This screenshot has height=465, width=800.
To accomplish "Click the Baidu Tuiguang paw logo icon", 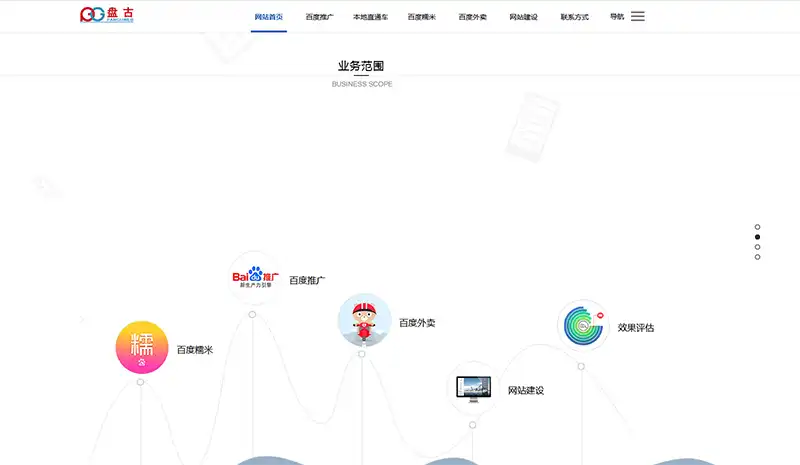I will [x=253, y=278].
